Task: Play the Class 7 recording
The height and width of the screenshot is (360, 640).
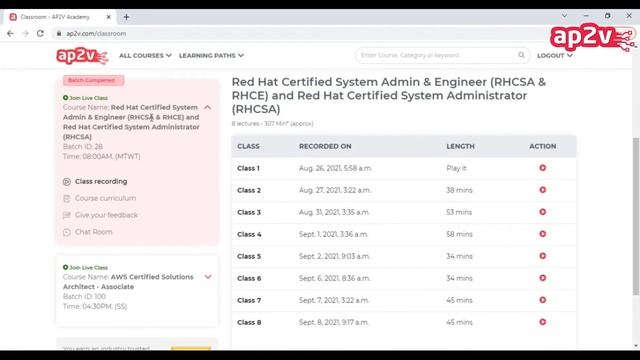Action: pyautogui.click(x=542, y=300)
